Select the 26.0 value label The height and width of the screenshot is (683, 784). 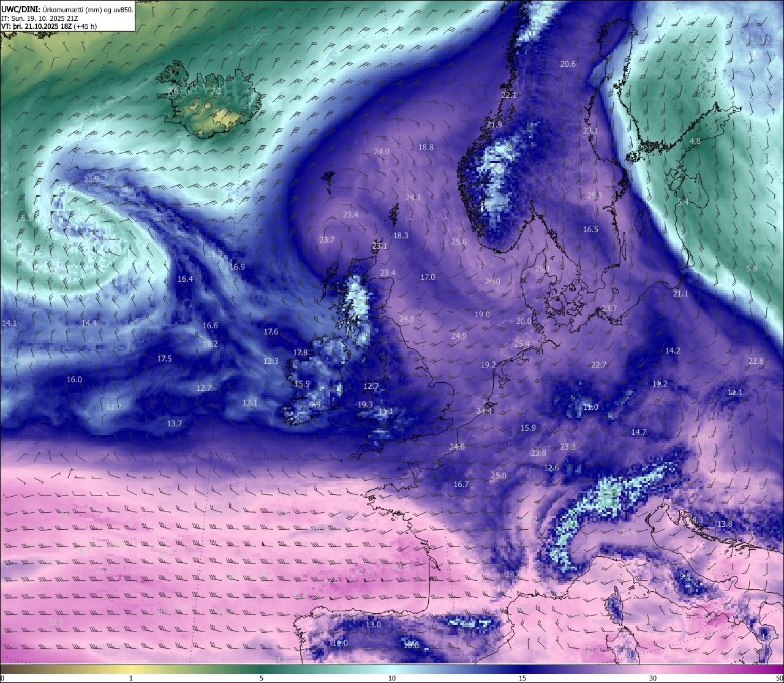pyautogui.click(x=492, y=281)
